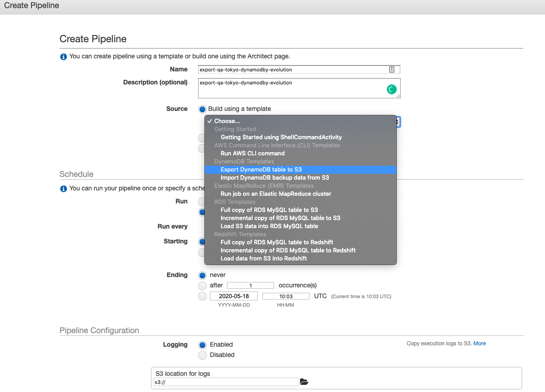
Task: Select Ending after occurrences radio
Action: point(202,286)
